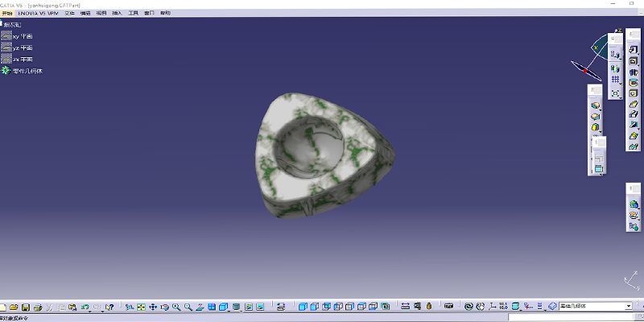Open the ENOVIA V5 VPM menu
644x322 pixels.
point(38,14)
